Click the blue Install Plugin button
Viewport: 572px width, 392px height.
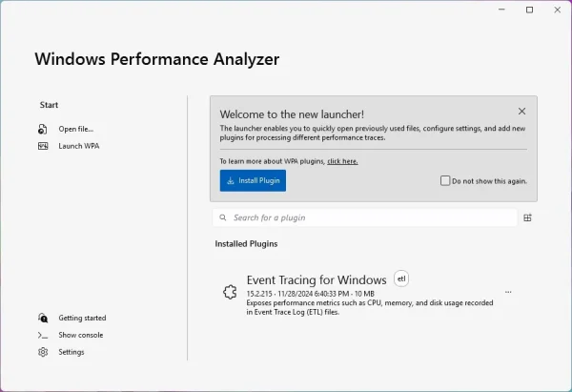tap(253, 180)
